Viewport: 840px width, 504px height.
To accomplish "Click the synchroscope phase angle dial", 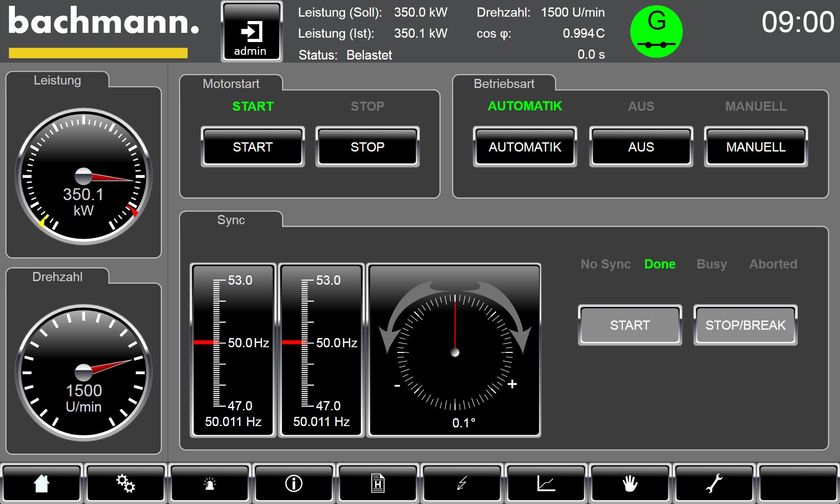I will pyautogui.click(x=455, y=350).
